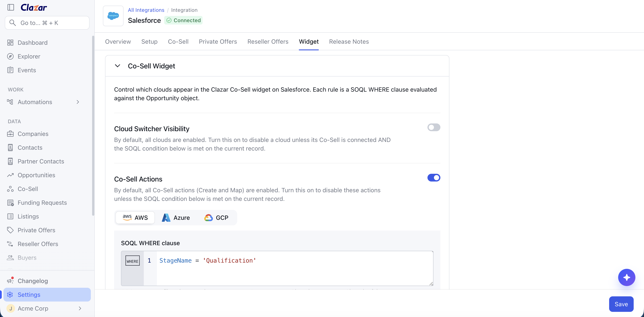This screenshot has height=317, width=644.
Task: Open Contacts in the sidebar
Action: pos(47,147)
